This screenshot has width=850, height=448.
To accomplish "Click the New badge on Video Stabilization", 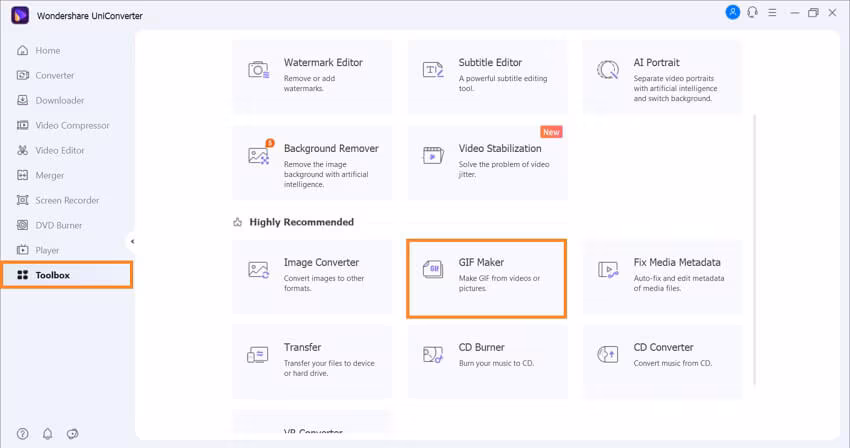I will click(x=551, y=132).
